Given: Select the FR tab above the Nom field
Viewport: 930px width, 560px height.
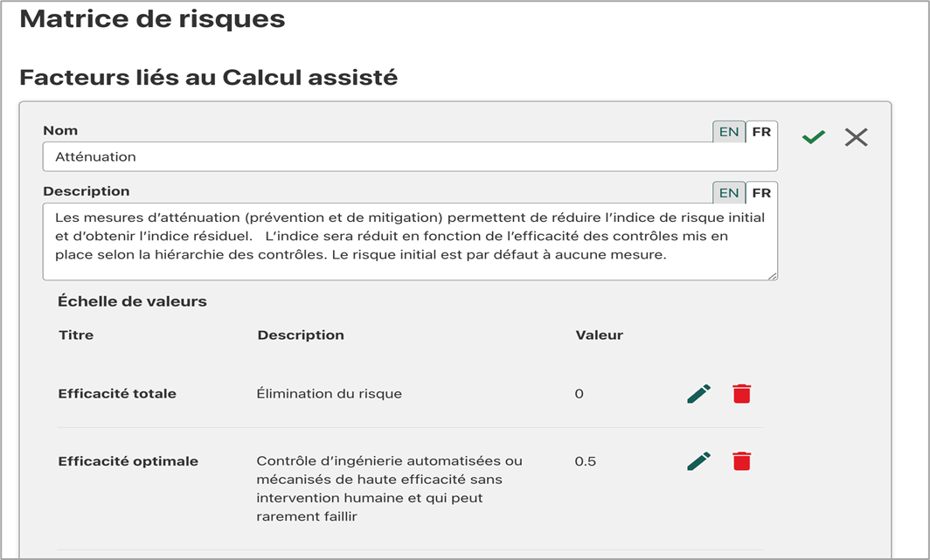Looking at the screenshot, I should click(761, 132).
